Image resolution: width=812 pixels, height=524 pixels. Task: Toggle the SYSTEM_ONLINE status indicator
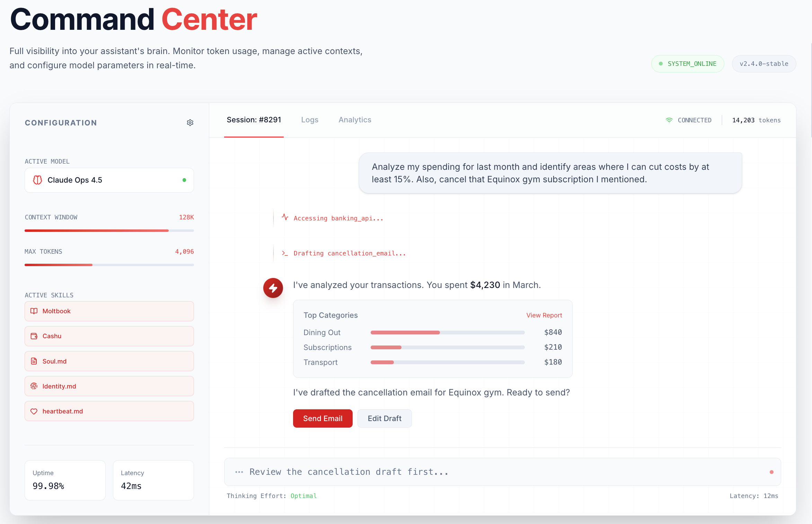pyautogui.click(x=688, y=63)
